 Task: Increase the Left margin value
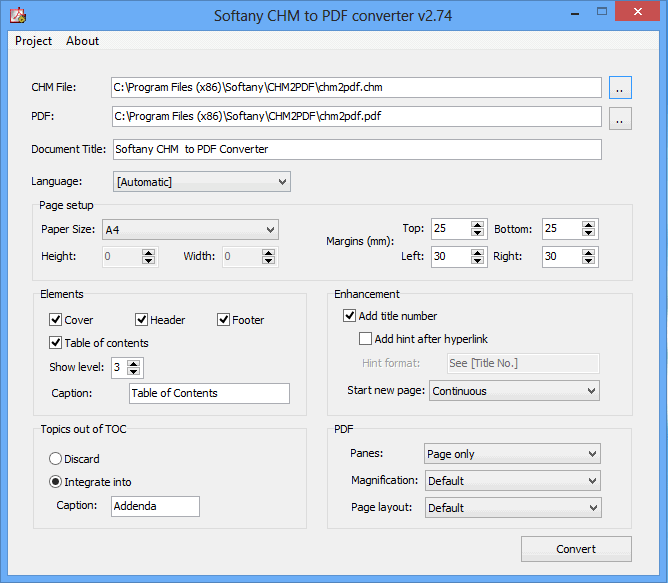478,252
